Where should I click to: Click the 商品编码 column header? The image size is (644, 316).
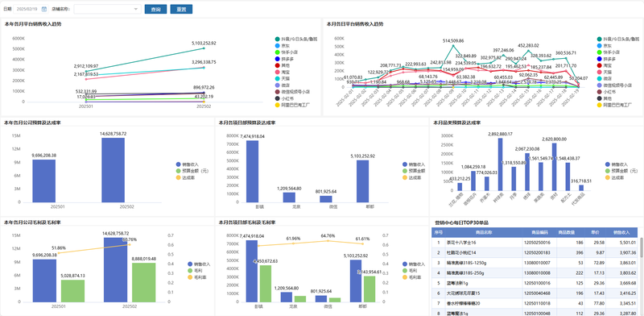pos(539,232)
